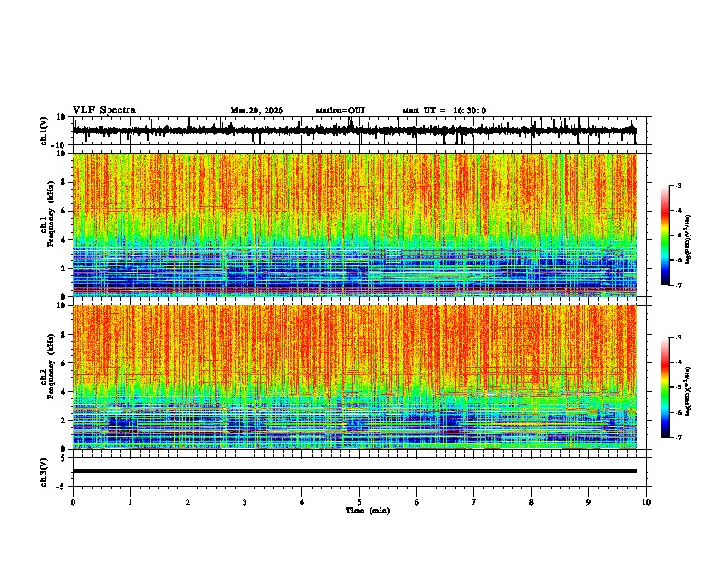Click the "-3" label on ch.1 color bar
Viewport: 728px width, 563px height.
[x=677, y=185]
